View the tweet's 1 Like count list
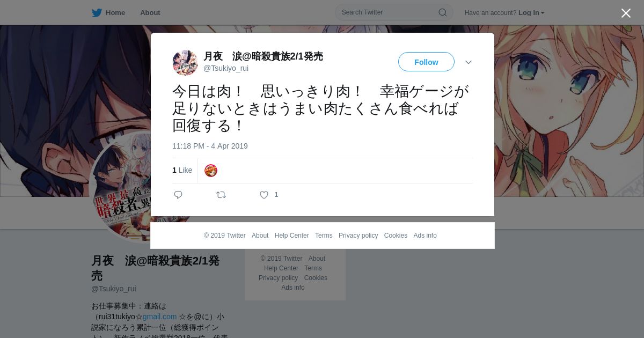The height and width of the screenshot is (338, 644). coord(182,170)
